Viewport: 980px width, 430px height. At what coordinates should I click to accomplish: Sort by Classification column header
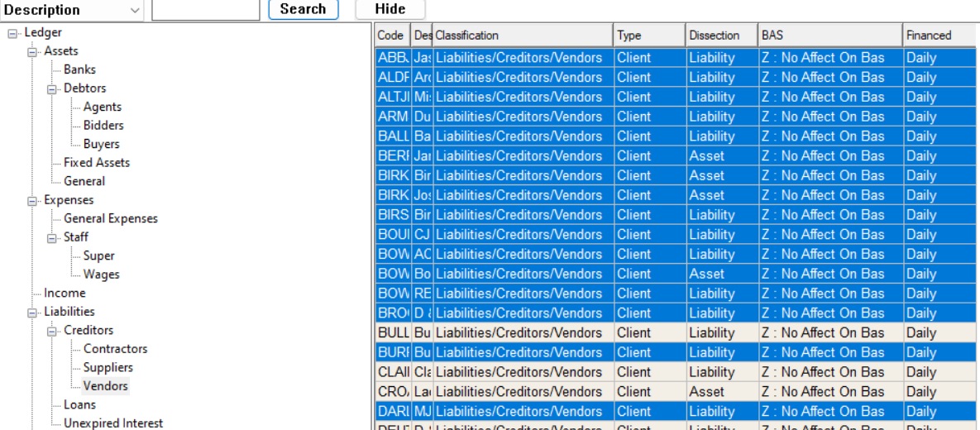523,36
